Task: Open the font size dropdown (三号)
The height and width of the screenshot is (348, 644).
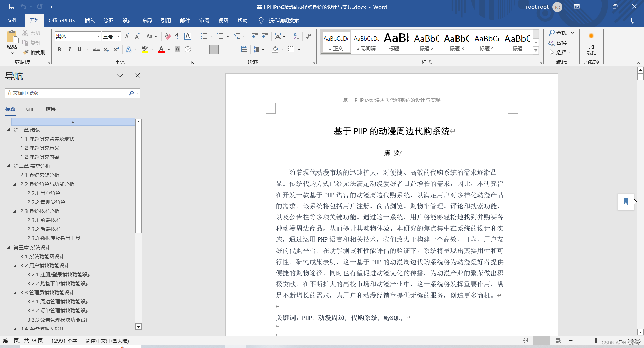Action: click(118, 36)
